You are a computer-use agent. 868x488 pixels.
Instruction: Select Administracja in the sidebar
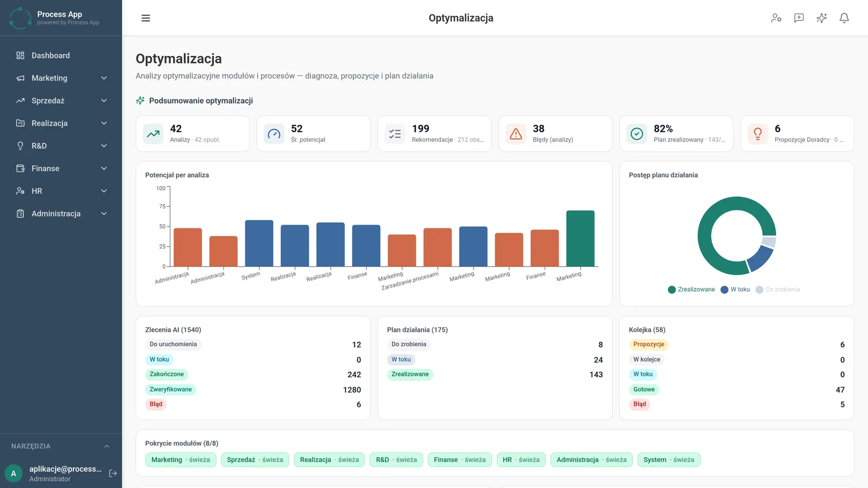61,214
